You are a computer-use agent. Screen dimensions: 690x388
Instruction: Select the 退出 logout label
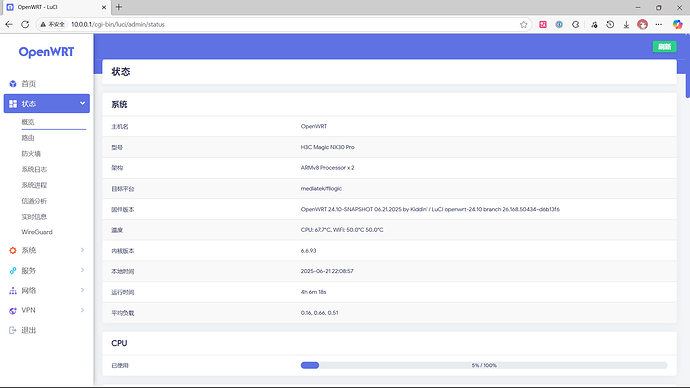point(29,330)
